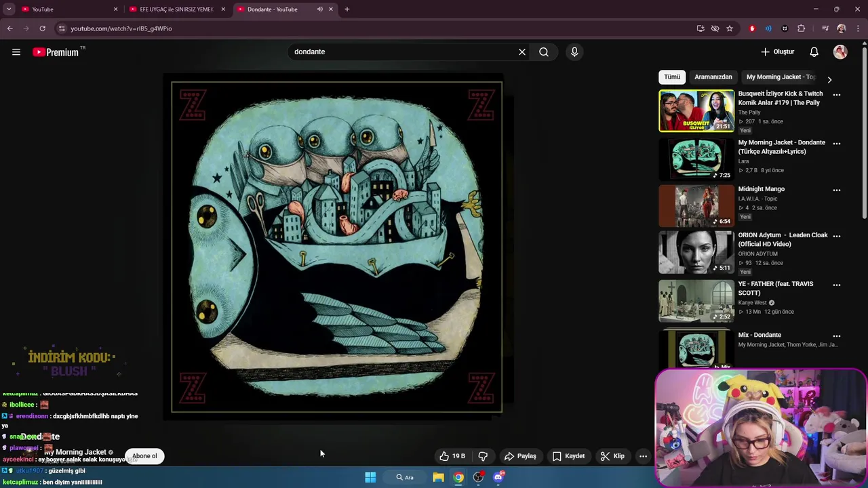Open the Chrome three-dot menu
The image size is (868, 488).
point(859,28)
